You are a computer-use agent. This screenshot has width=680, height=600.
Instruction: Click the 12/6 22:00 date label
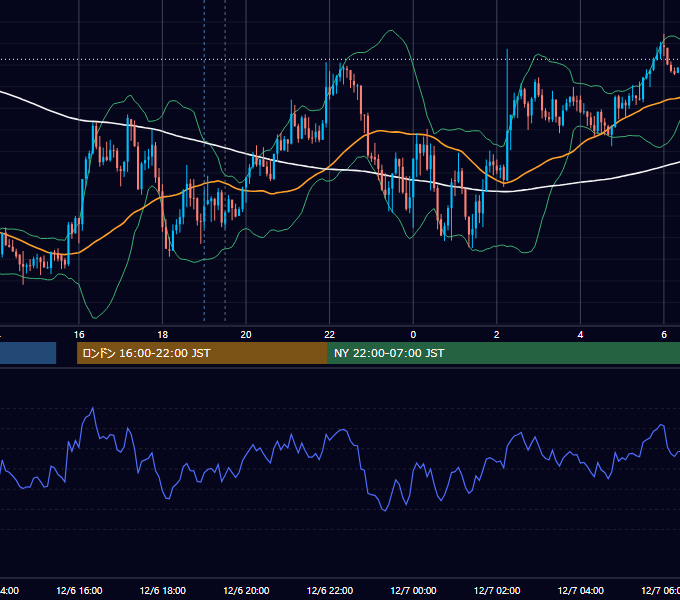[330, 590]
